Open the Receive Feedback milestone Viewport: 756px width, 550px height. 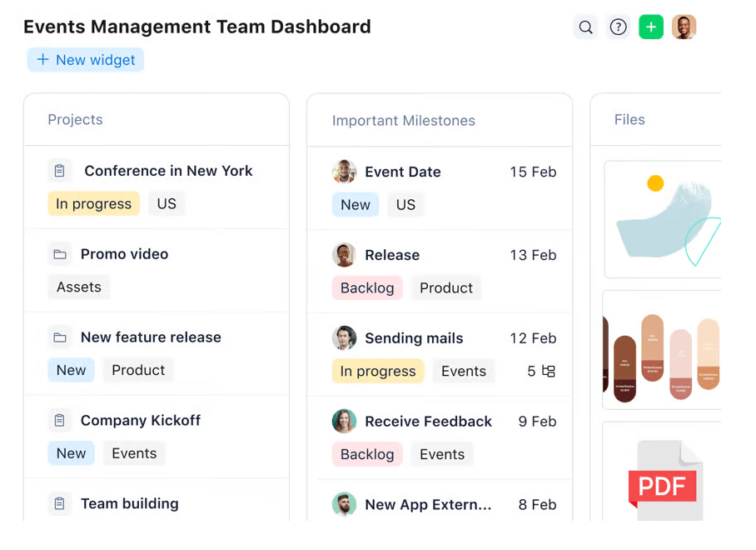(428, 421)
